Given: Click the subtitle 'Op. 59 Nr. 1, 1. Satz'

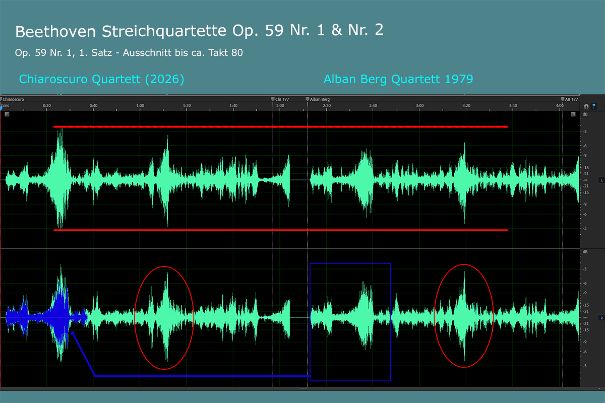Looking at the screenshot, I should (66, 52).
